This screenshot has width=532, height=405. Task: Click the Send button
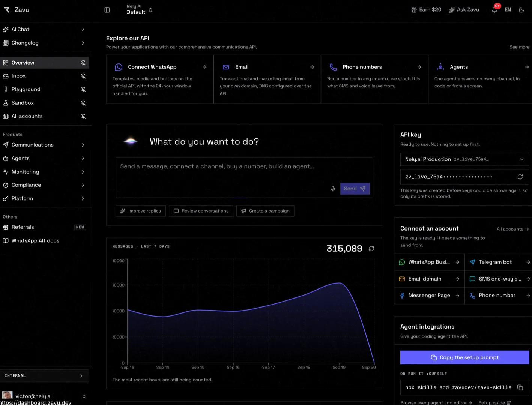pos(355,189)
